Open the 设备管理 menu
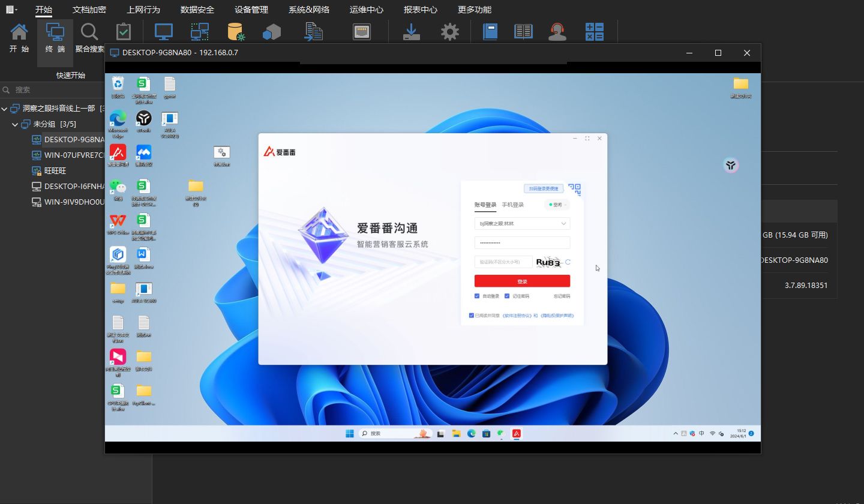864x504 pixels. (x=251, y=10)
